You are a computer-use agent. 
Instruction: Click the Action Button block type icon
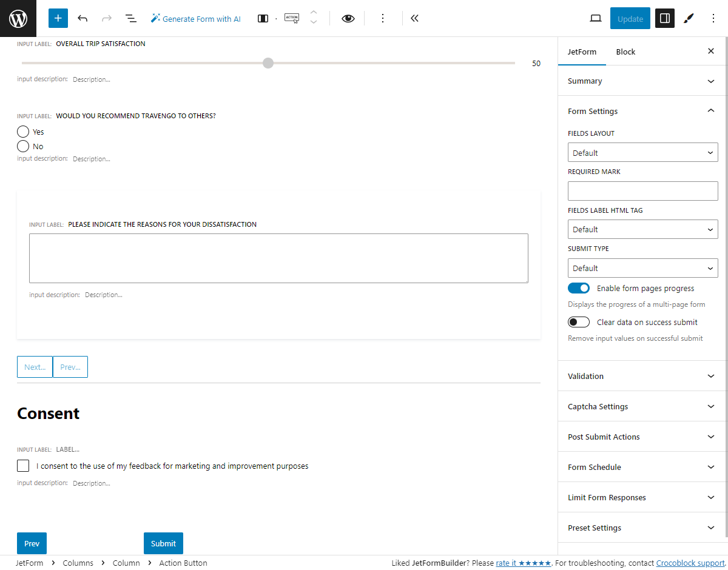(x=292, y=18)
